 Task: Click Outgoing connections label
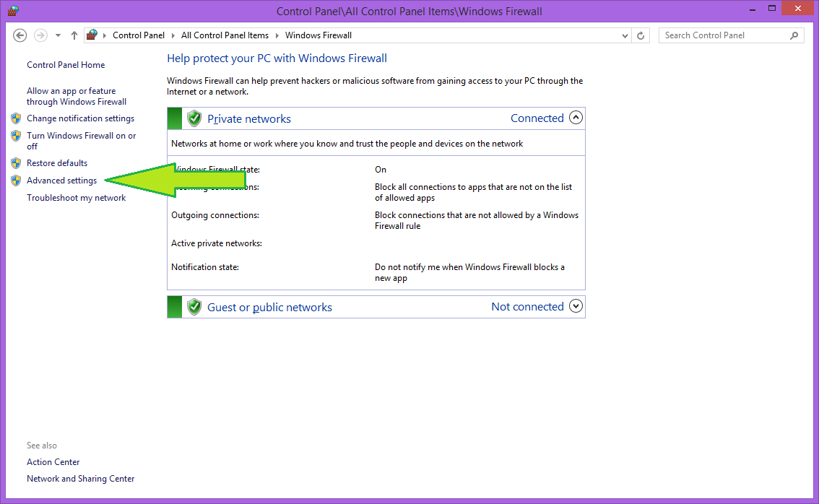[x=215, y=215]
